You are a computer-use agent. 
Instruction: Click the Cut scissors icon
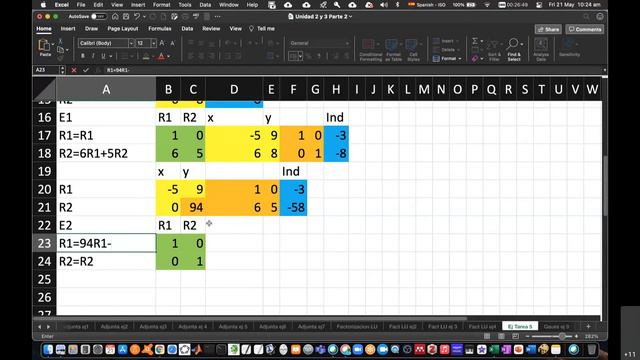click(x=60, y=41)
